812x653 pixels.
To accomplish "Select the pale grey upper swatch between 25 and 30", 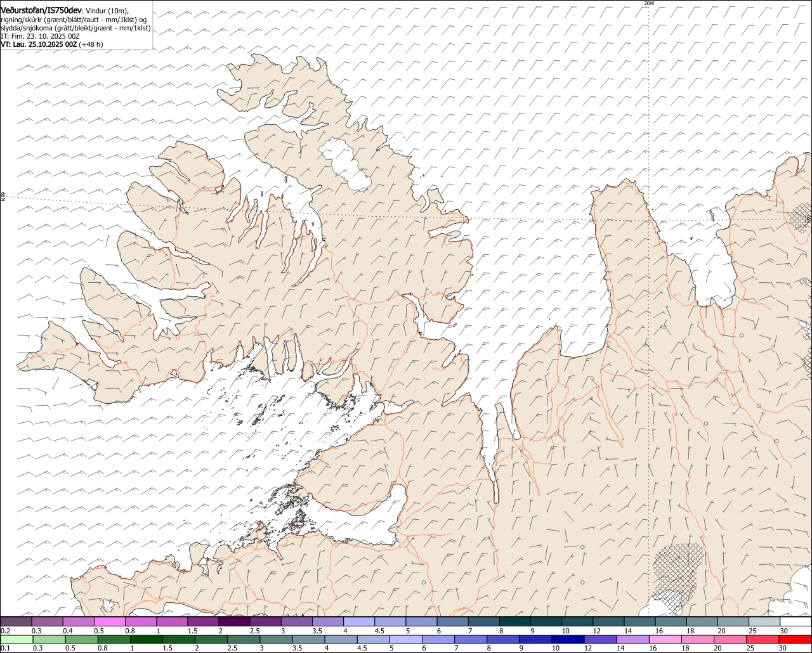I will click(764, 621).
